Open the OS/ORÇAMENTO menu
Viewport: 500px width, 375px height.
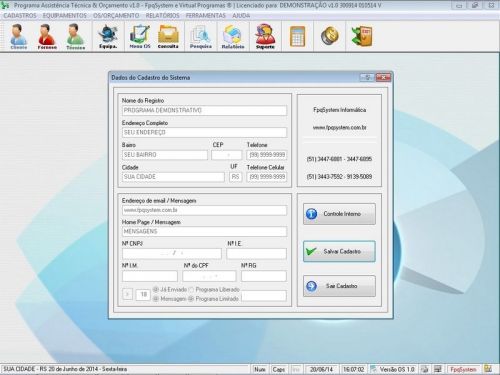coord(116,16)
